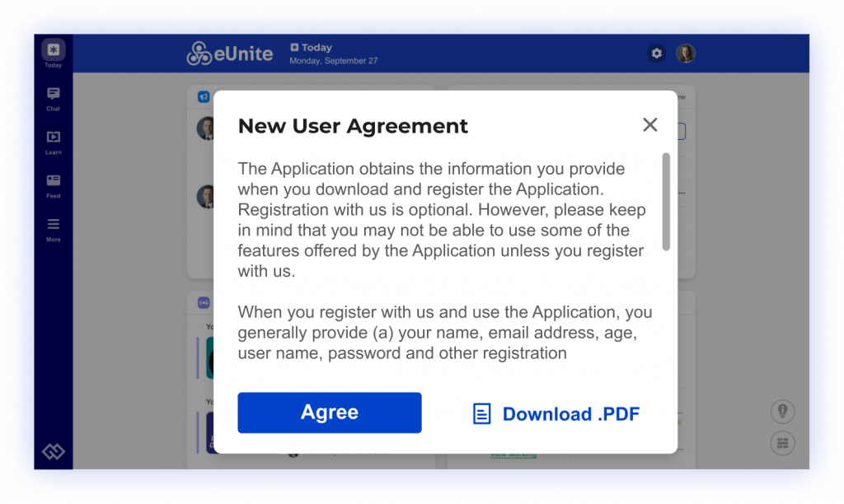Click the second announcement author avatar
The width and height of the screenshot is (844, 504).
point(205,197)
